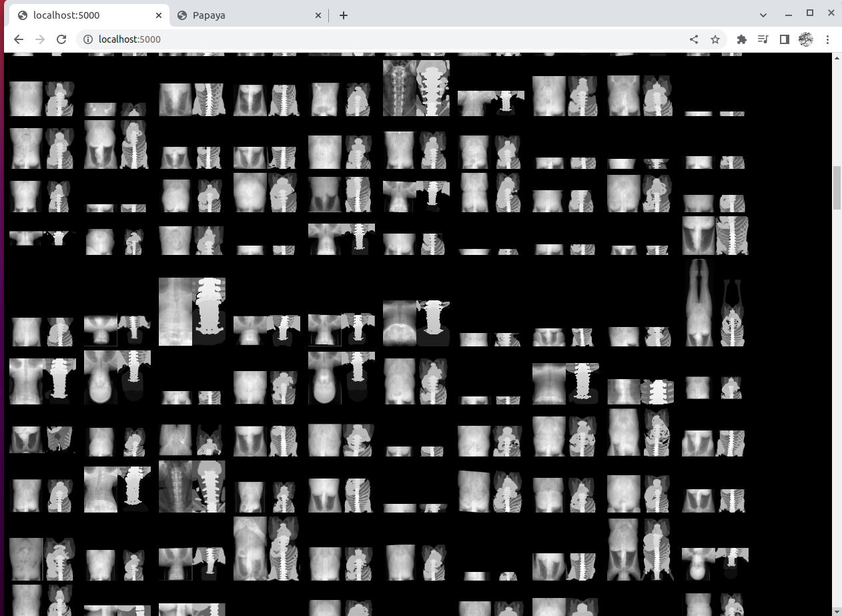Click the browser forward arrow
This screenshot has height=616, width=842.
tap(40, 39)
